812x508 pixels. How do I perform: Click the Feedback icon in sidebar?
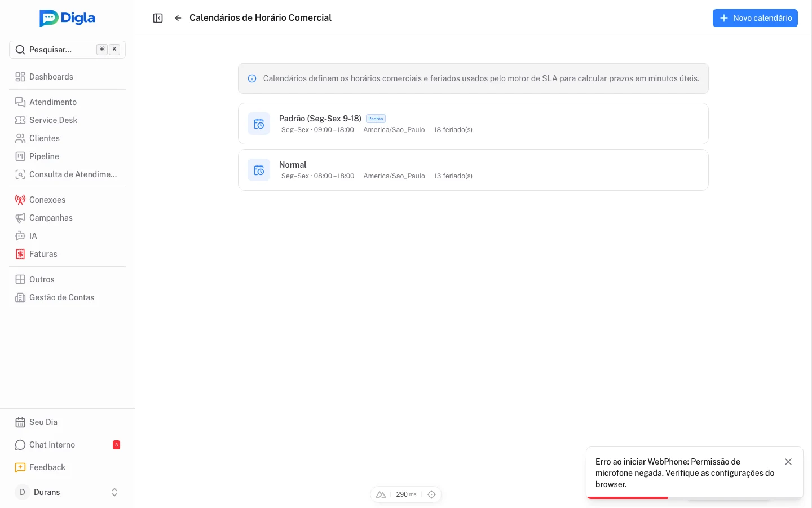click(20, 467)
